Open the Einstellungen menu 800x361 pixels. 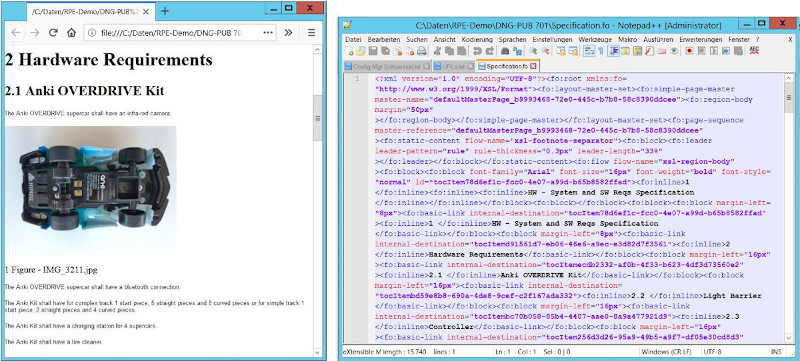(x=552, y=39)
